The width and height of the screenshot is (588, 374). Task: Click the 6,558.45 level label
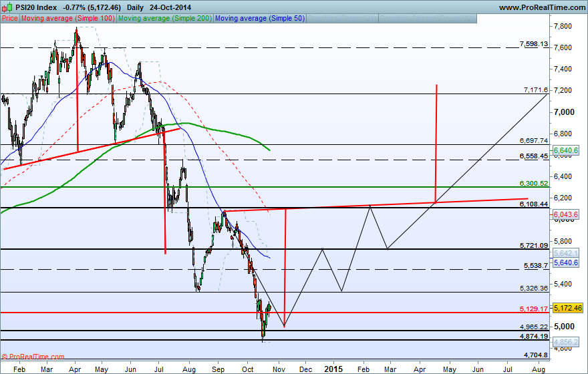tap(534, 156)
